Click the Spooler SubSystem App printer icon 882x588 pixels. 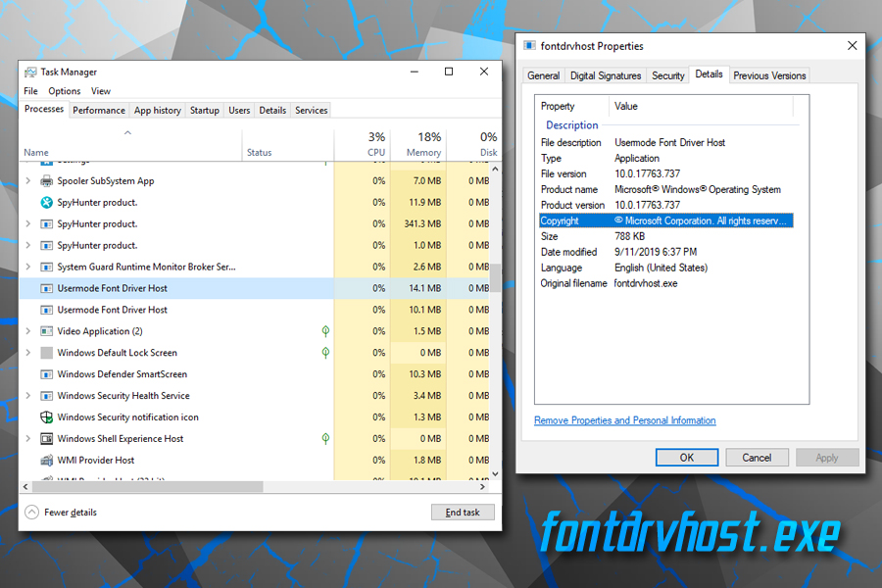click(47, 181)
